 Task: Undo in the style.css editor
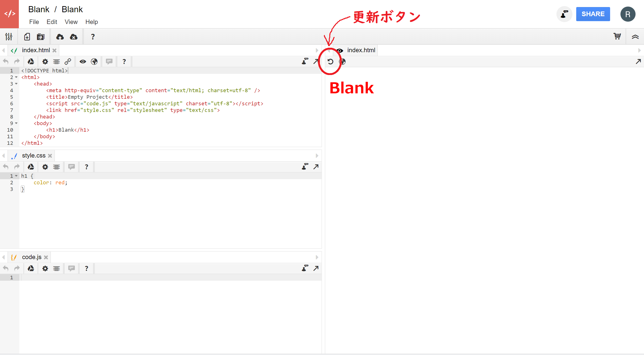[6, 167]
